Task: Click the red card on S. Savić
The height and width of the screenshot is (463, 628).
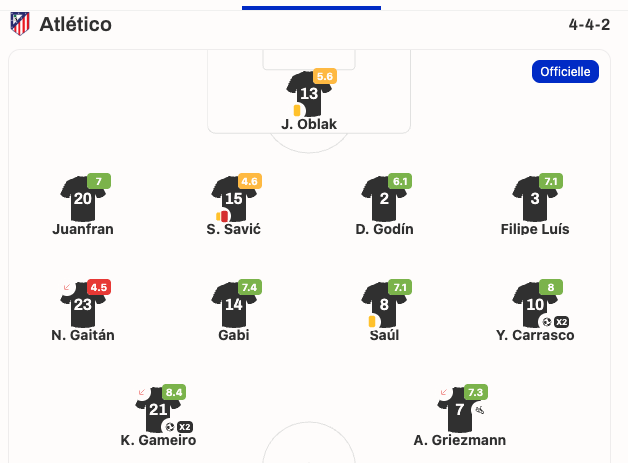Action: click(224, 215)
